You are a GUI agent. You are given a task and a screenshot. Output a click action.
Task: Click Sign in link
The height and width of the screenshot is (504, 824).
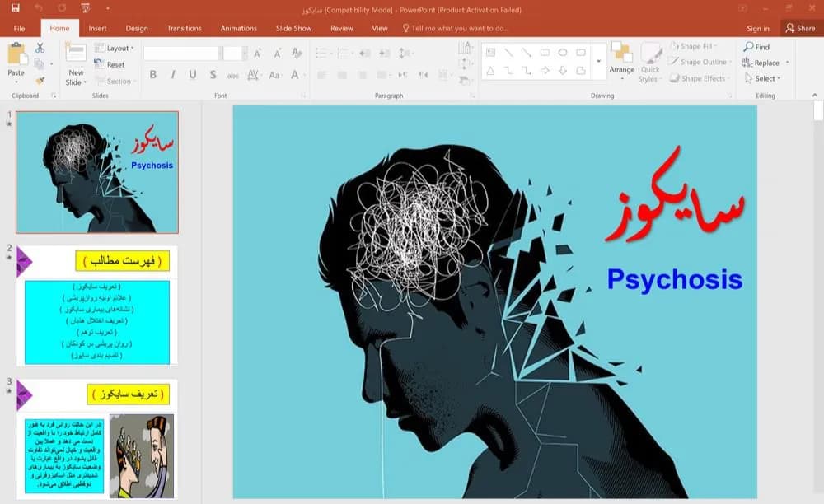coord(758,28)
